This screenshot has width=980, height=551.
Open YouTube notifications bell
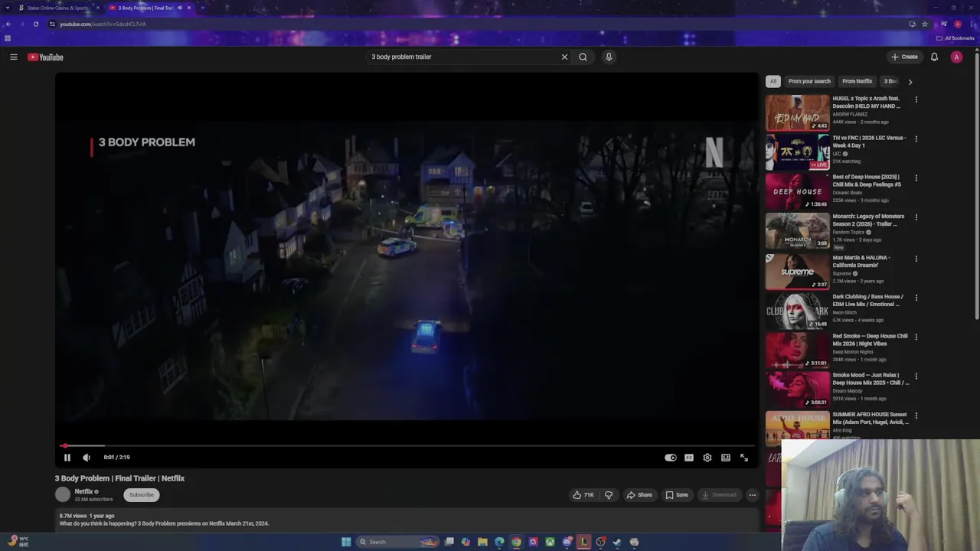tap(934, 57)
